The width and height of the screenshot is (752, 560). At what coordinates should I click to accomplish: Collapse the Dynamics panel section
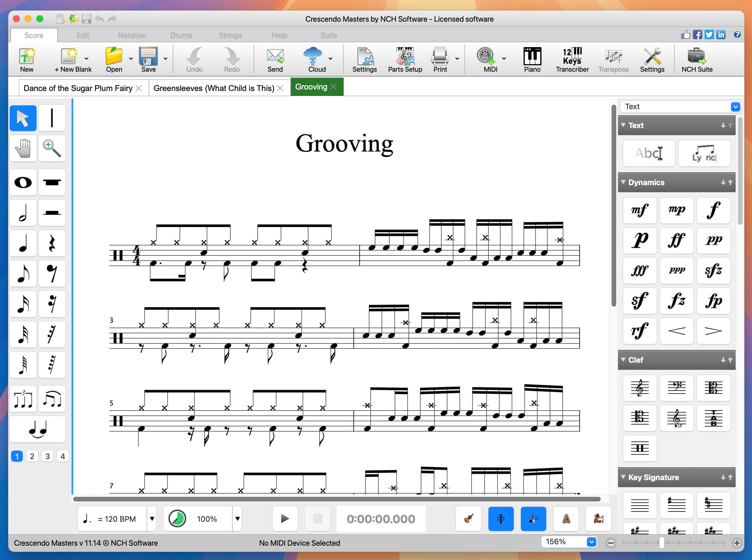(x=623, y=182)
